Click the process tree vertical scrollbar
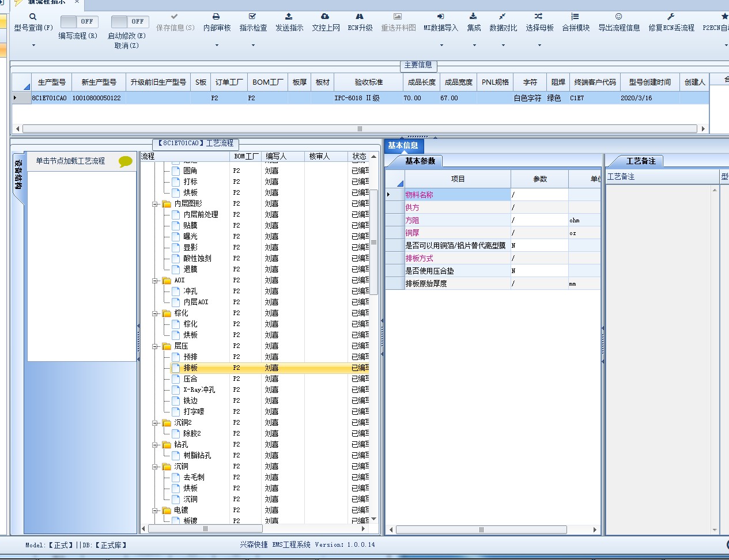The image size is (729, 560). (x=373, y=242)
